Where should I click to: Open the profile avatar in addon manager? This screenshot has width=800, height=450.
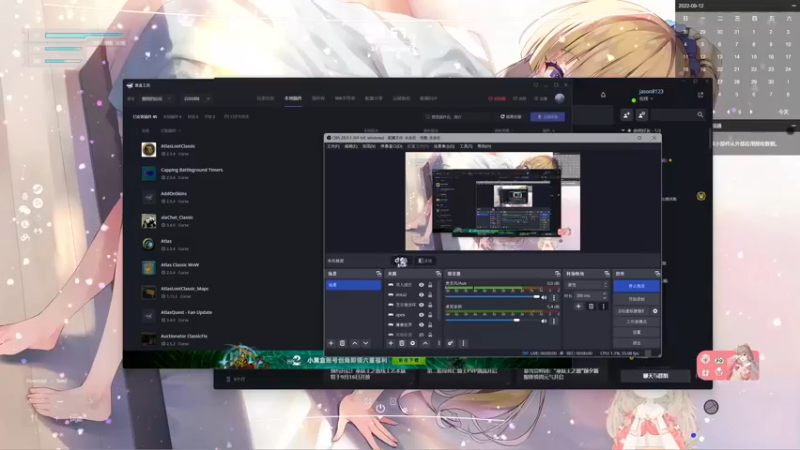(560, 98)
